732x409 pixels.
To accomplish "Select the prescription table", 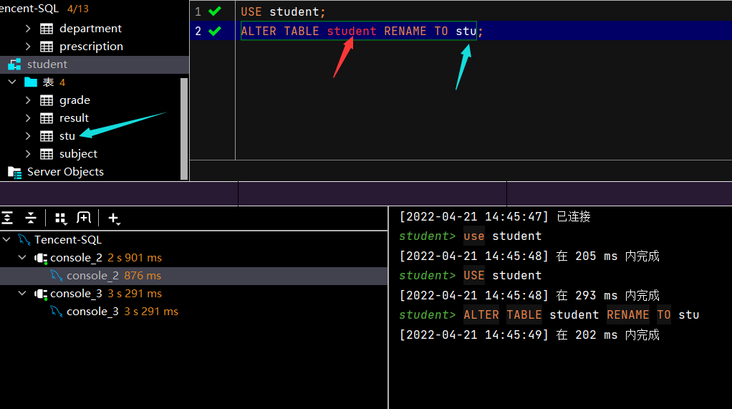I will (91, 46).
